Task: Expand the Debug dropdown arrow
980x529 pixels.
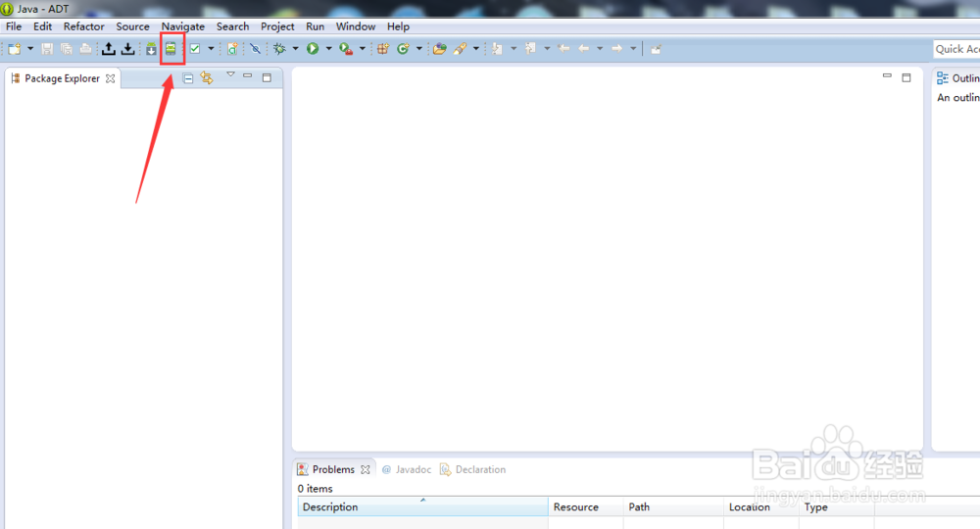Action: click(x=296, y=49)
